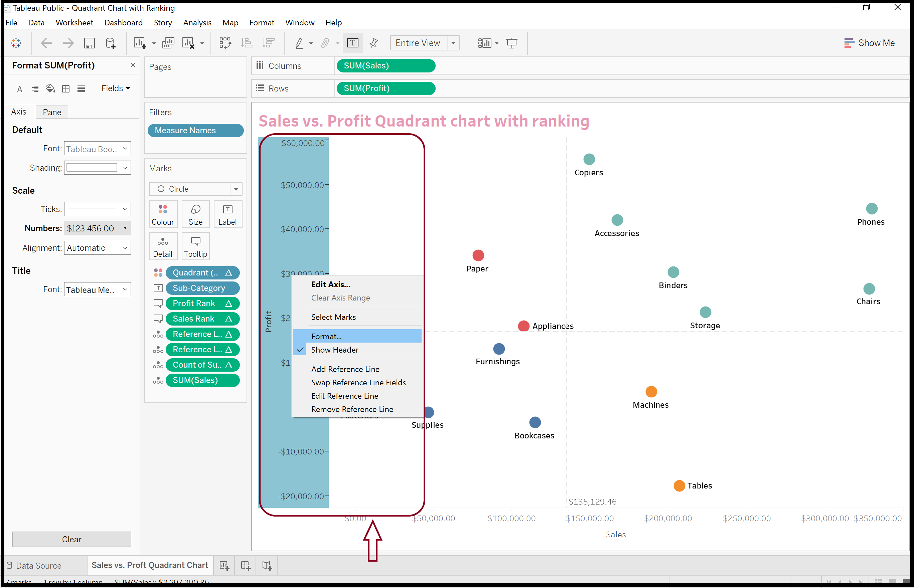
Task: Click the Colour marks card button
Action: point(163,215)
